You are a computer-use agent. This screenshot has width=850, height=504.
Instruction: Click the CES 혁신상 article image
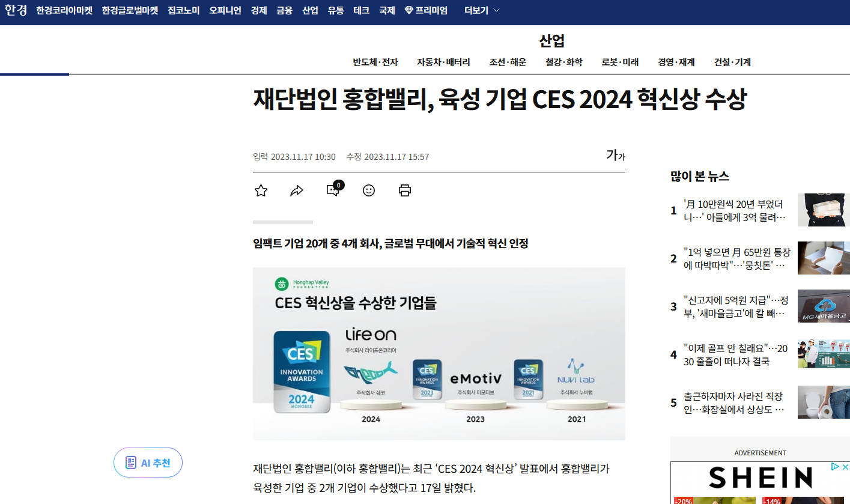click(x=439, y=354)
